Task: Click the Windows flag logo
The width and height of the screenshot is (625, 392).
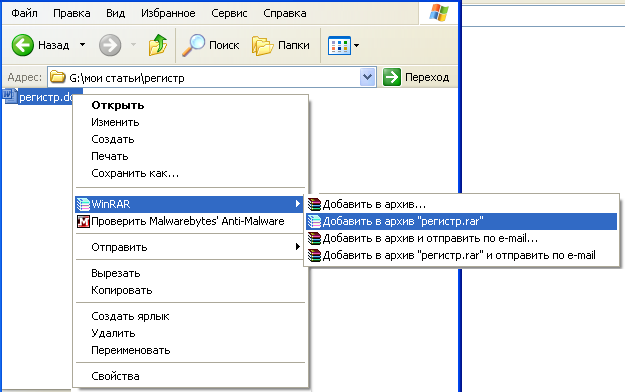Action: pos(439,13)
